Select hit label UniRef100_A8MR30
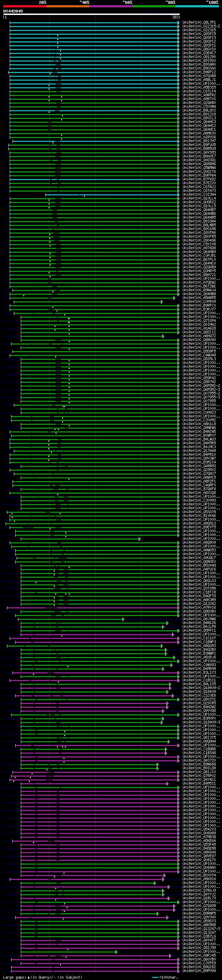The width and height of the screenshot is (222, 980). coord(199,133)
